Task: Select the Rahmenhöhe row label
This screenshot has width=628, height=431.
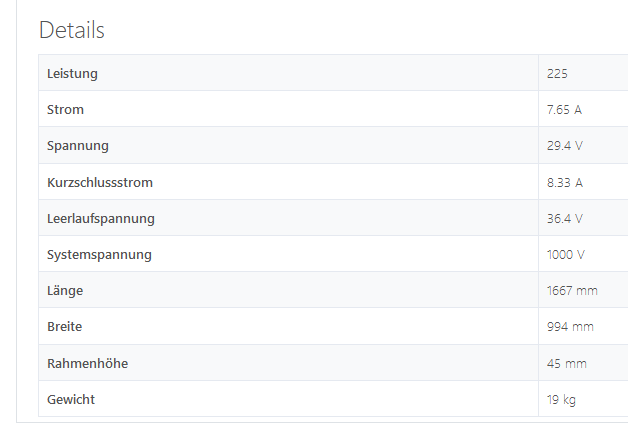Action: tap(87, 363)
